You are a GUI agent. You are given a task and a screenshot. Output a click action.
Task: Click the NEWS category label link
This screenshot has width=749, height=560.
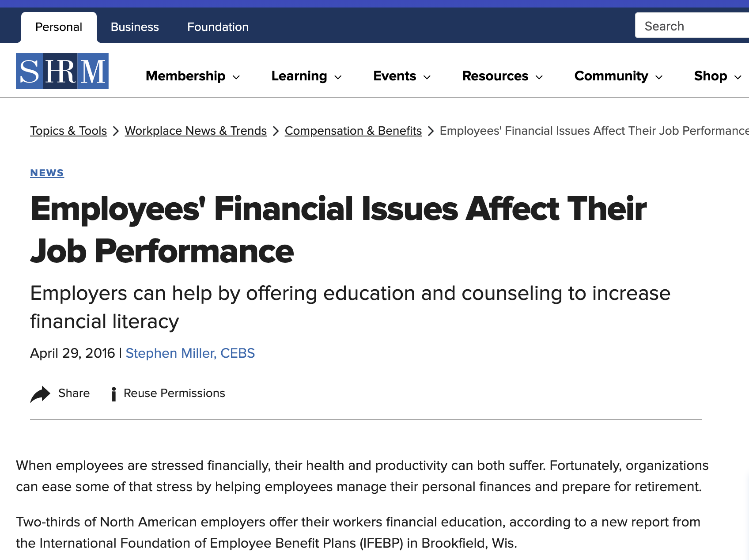pyautogui.click(x=47, y=173)
